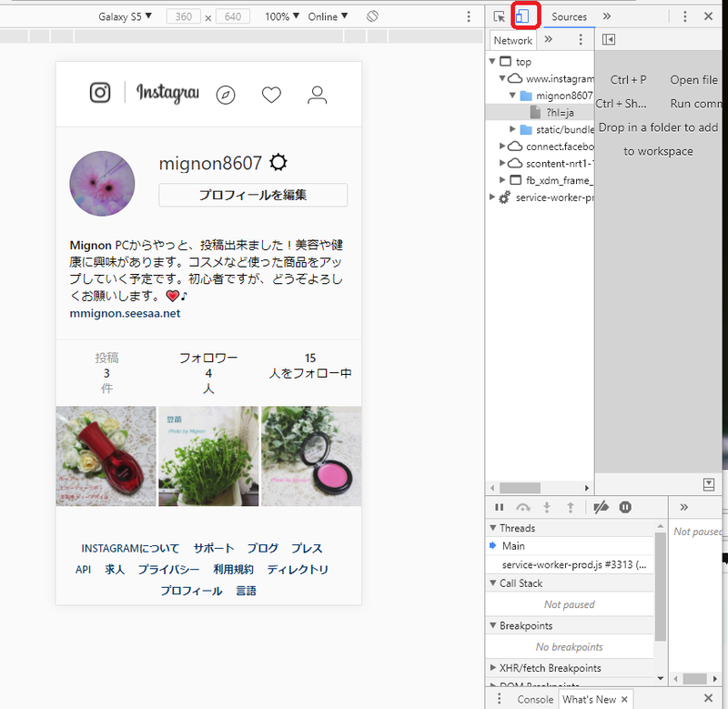Select service-worker-prod.js #3313 thread
This screenshot has width=728, height=709.
(x=571, y=564)
